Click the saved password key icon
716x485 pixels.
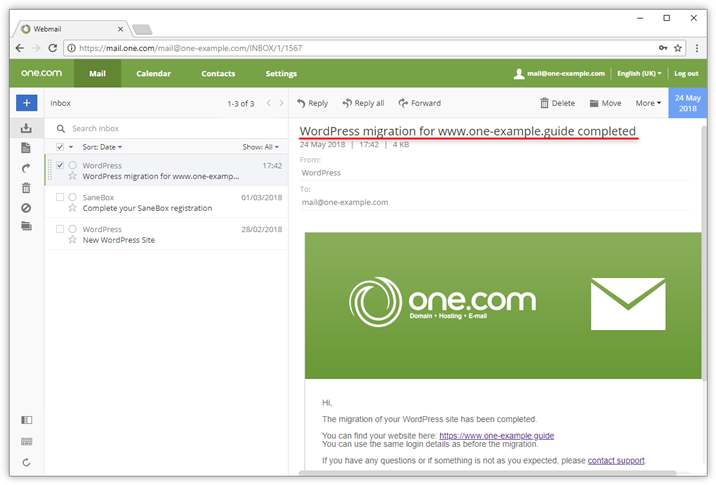pyautogui.click(x=663, y=48)
